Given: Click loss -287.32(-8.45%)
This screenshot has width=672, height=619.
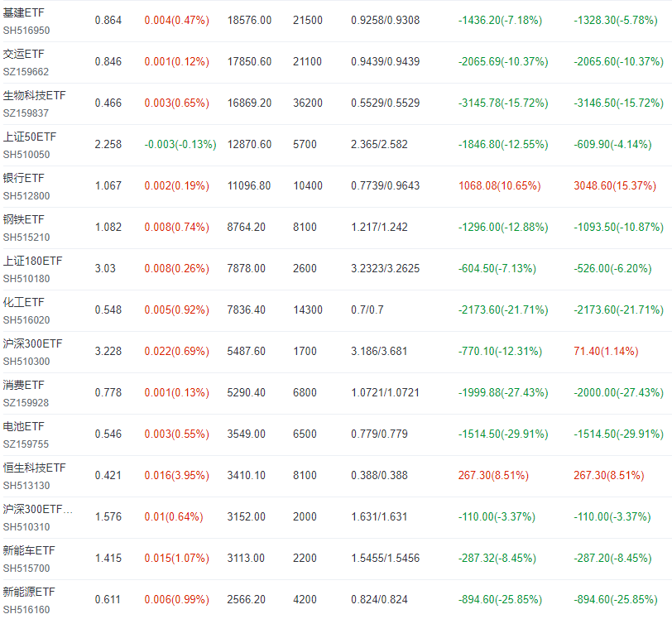Looking at the screenshot, I should (x=497, y=558).
